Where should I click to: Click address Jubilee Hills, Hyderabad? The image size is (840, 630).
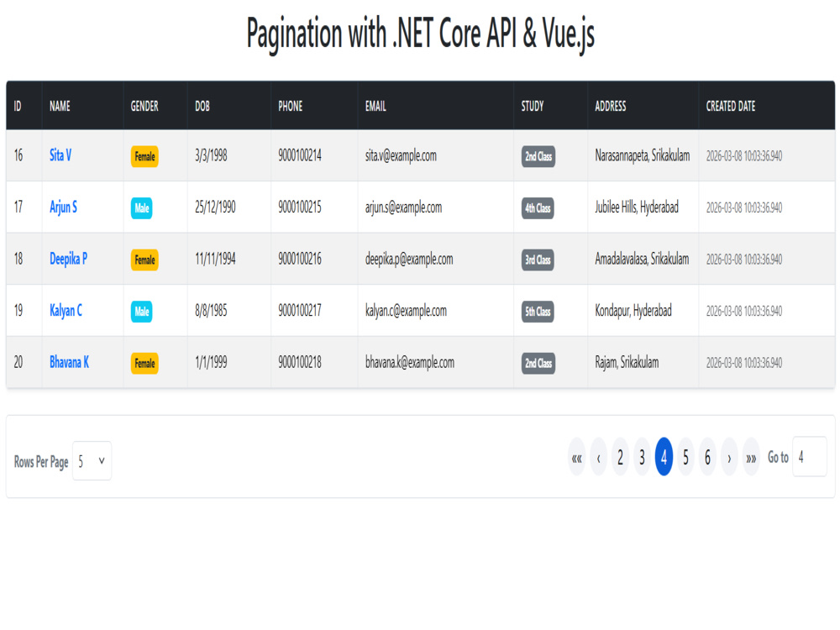tap(637, 207)
